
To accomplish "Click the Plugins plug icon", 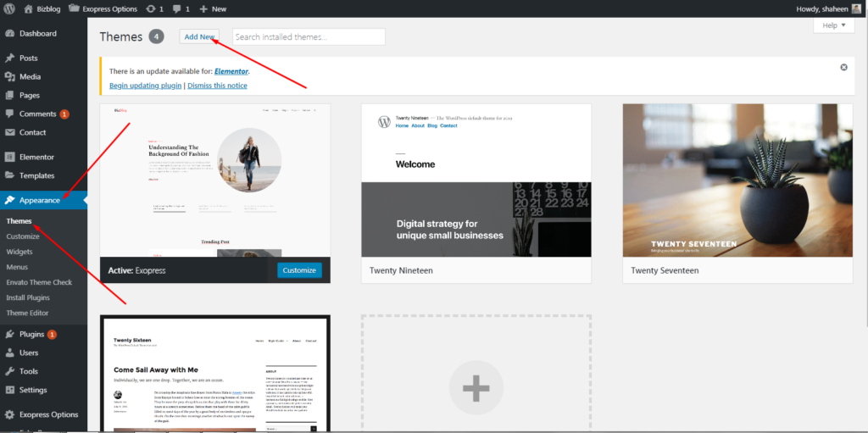I will (x=9, y=334).
